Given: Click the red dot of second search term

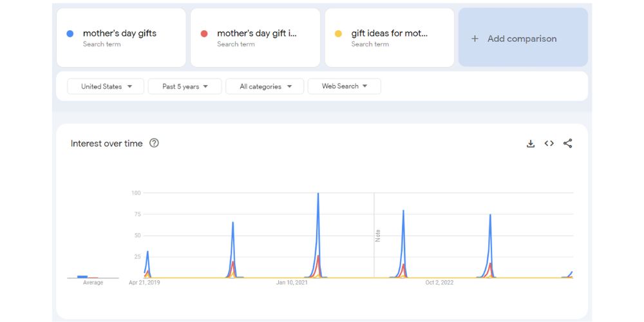Looking at the screenshot, I should tap(204, 33).
